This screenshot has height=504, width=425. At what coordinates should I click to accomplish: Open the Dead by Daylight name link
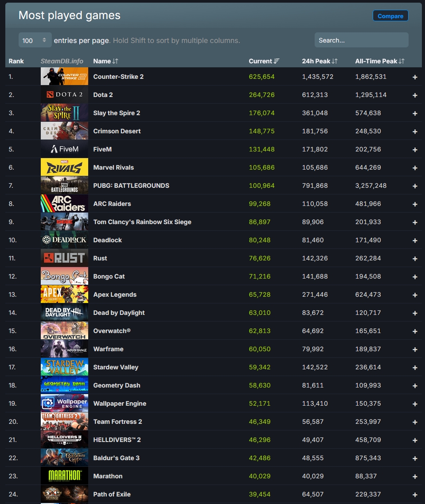point(119,313)
